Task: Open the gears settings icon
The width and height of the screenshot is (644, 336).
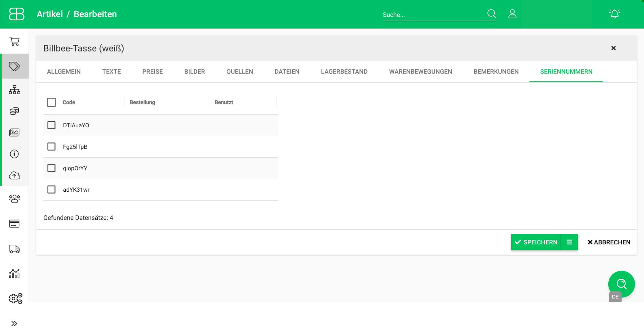Action: point(14,298)
